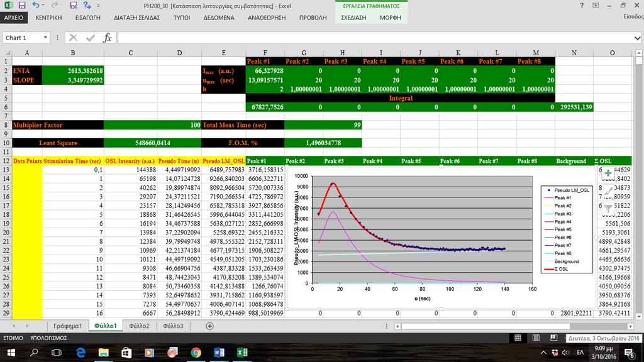Show hidden tray icons chevron
Viewport: 644px width, 362px height.
(543, 353)
